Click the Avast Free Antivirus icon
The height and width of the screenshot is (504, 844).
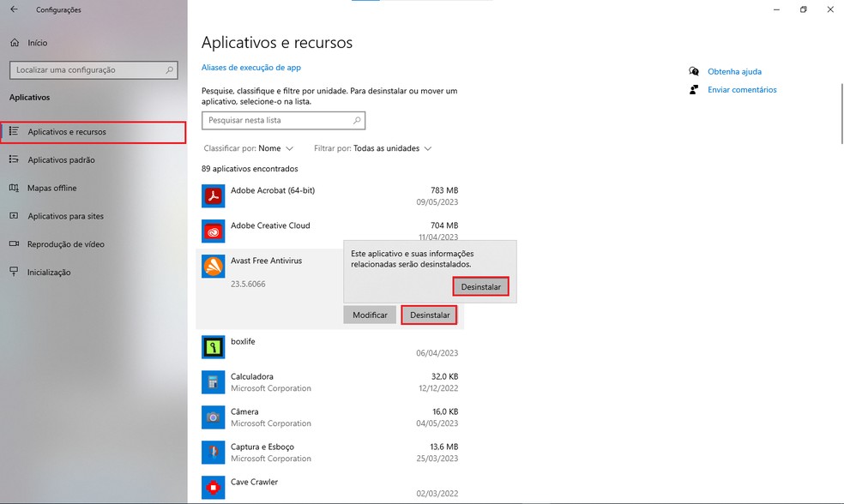click(213, 267)
